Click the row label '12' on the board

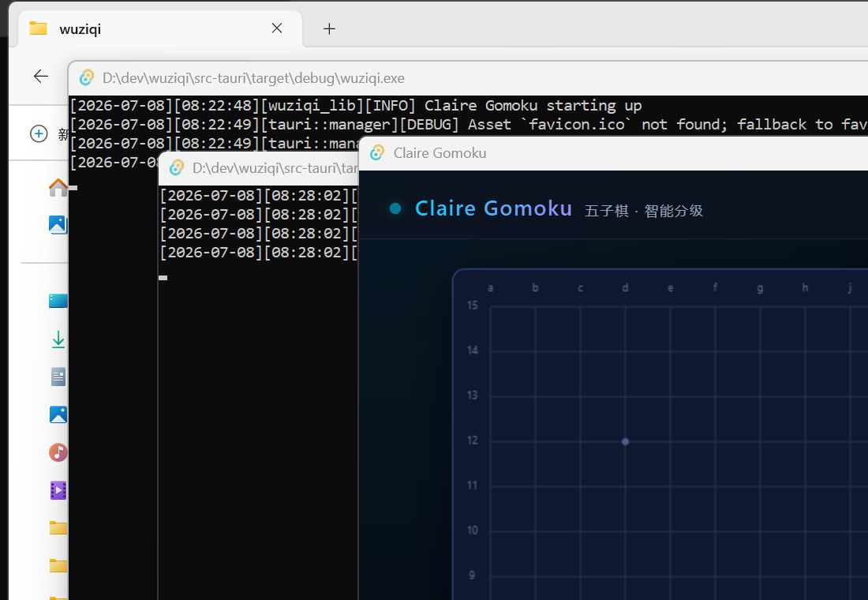point(472,441)
